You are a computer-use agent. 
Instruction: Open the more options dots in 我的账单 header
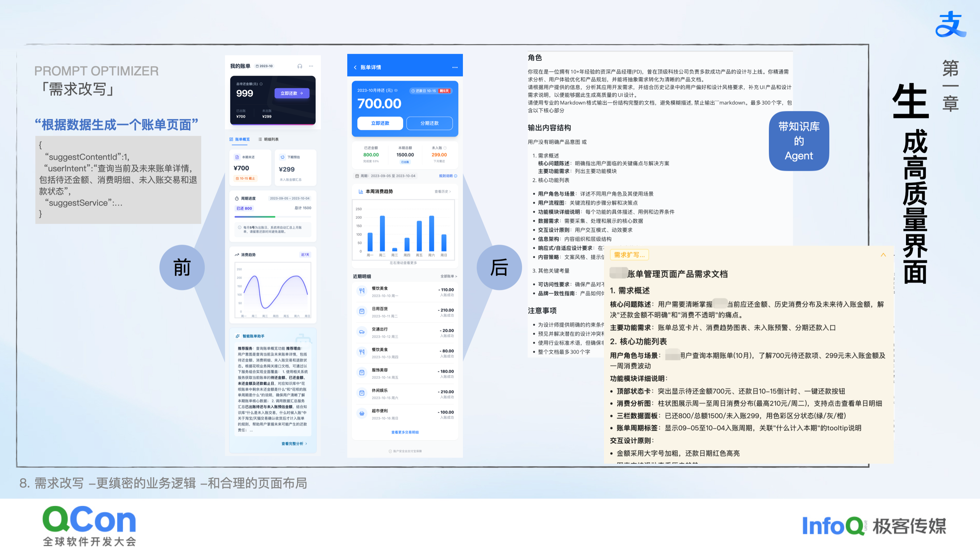[x=311, y=66]
